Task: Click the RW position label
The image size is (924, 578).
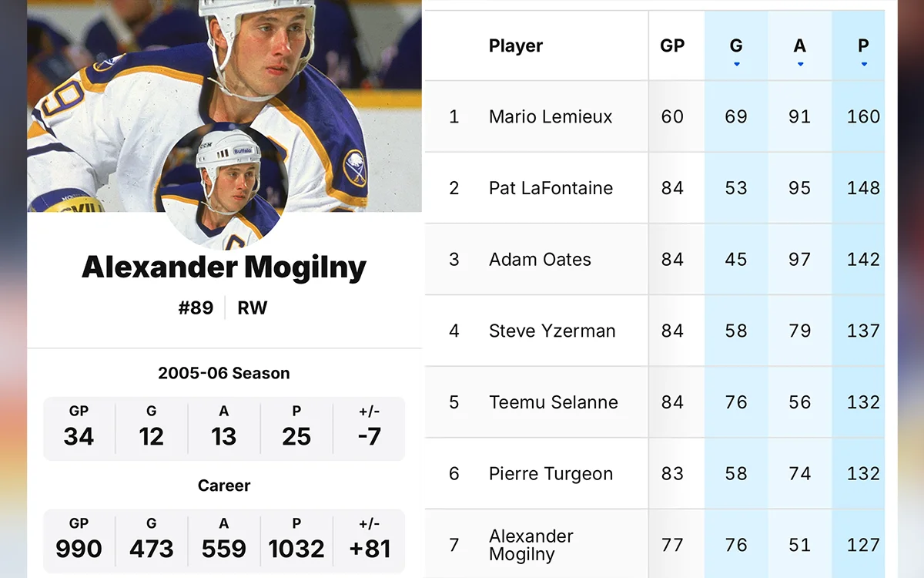Action: 252,308
